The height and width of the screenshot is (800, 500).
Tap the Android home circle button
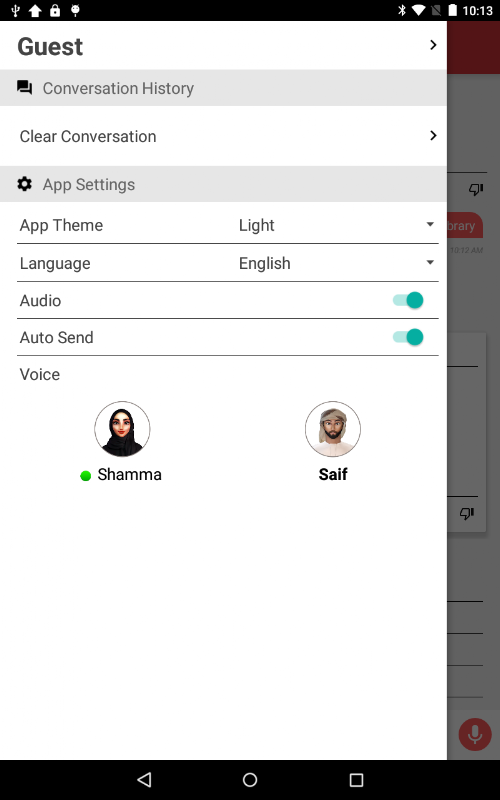click(x=250, y=779)
